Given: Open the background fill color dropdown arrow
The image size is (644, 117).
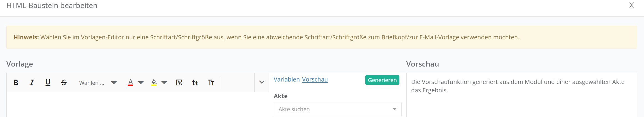Looking at the screenshot, I should click(x=164, y=83).
